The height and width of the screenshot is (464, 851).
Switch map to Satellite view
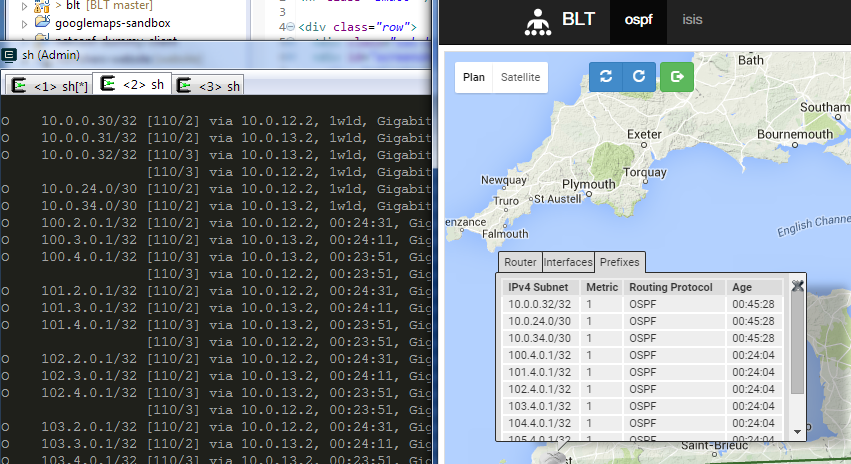click(520, 77)
